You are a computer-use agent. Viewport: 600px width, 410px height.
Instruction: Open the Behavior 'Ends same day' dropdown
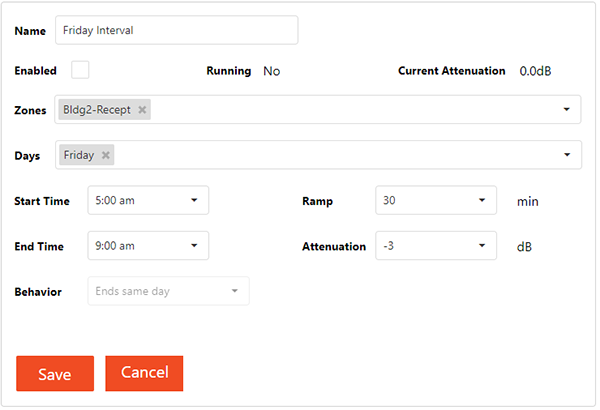(168, 291)
